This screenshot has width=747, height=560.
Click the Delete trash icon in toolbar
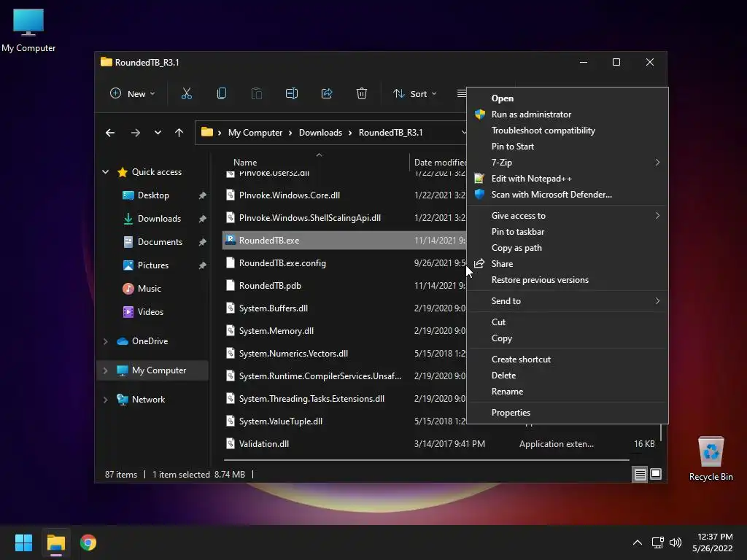(x=362, y=94)
